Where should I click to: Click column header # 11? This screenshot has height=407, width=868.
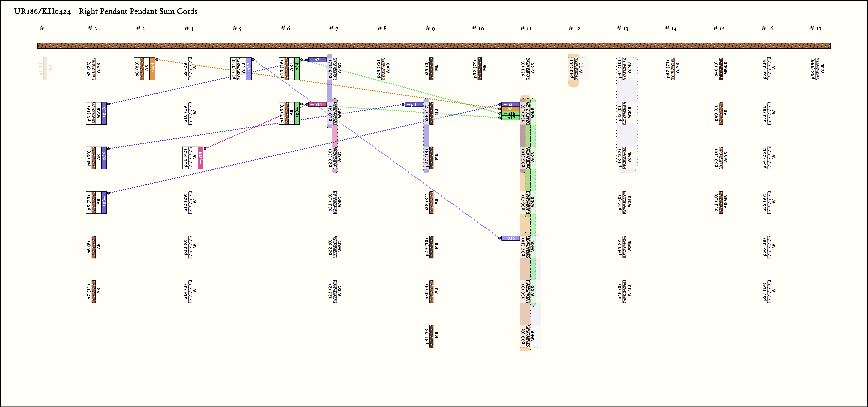point(526,28)
